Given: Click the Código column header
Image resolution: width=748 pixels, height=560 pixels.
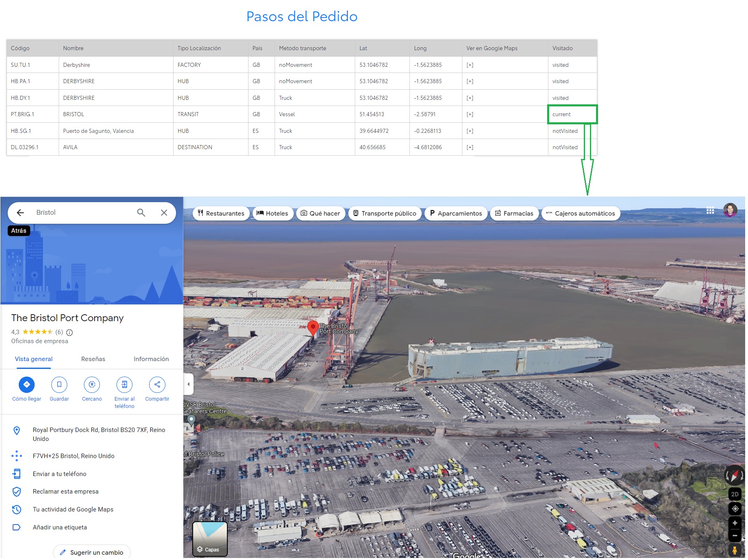Looking at the screenshot, I should click(33, 49).
